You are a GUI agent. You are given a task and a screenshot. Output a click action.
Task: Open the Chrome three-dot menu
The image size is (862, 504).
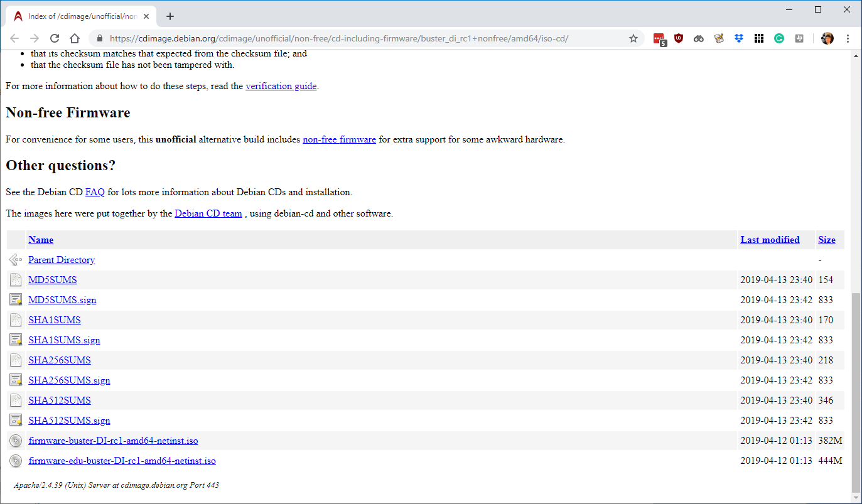point(848,38)
